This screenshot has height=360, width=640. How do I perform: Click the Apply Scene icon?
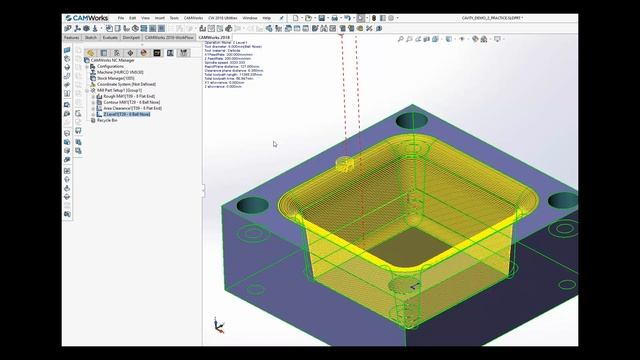(484, 39)
